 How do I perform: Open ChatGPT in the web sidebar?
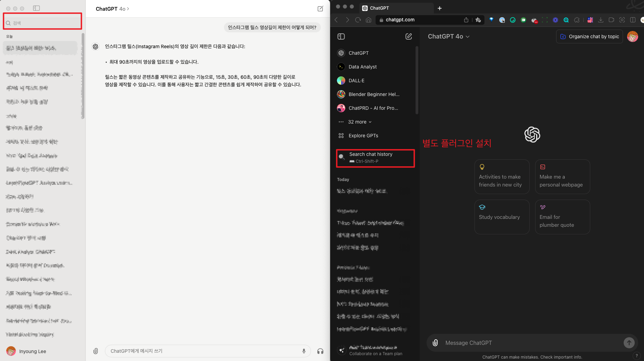point(375,53)
